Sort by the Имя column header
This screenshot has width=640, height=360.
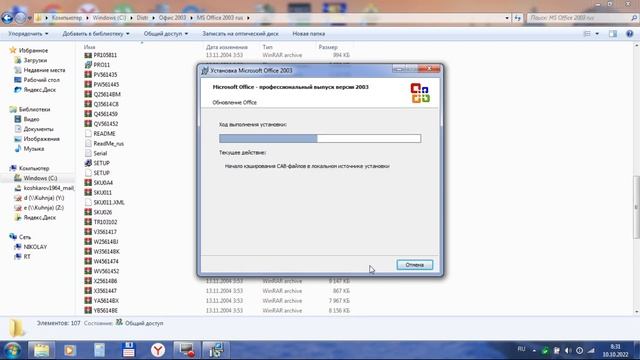(89, 47)
